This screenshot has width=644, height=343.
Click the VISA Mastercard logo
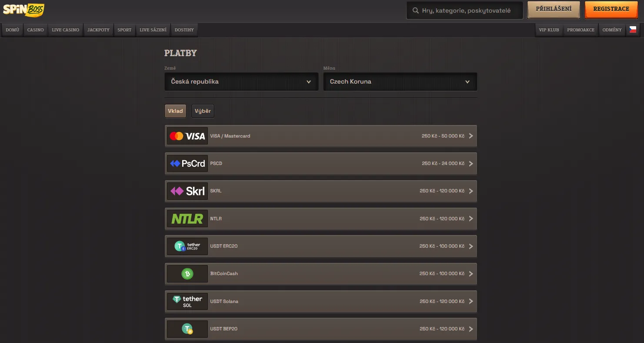click(x=187, y=136)
